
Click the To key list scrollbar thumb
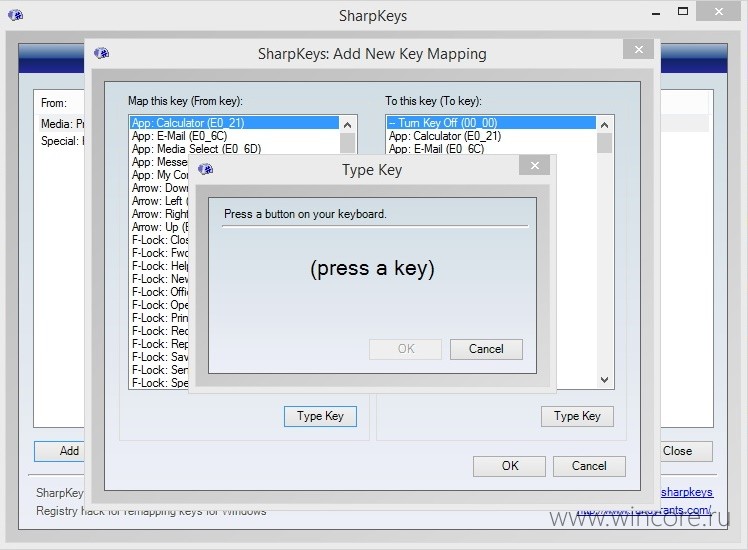[604, 144]
